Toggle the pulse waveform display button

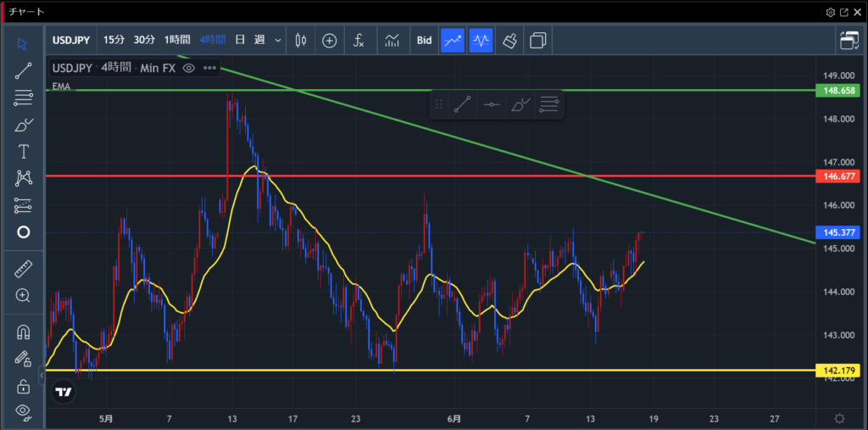tap(481, 40)
